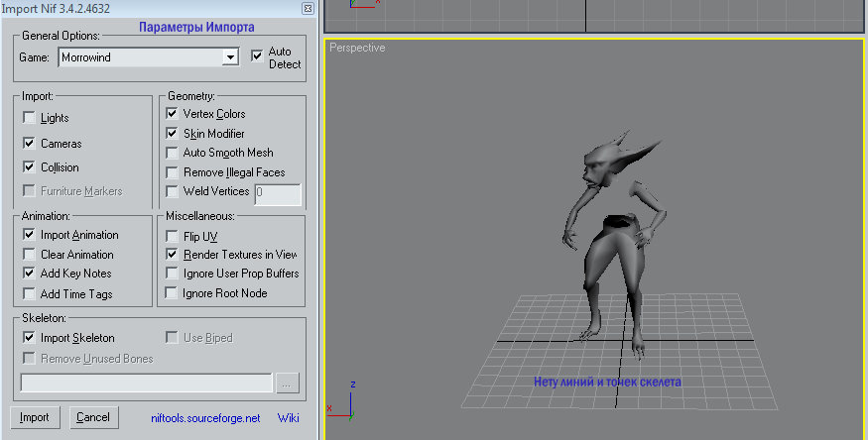Enable the Flip UV option

173,237
